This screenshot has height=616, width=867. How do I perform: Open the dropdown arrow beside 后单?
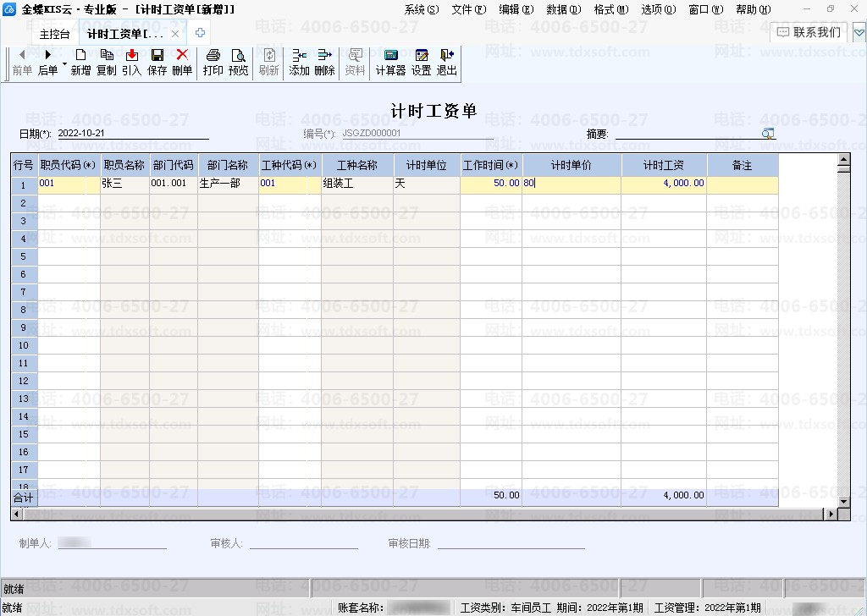(x=64, y=63)
